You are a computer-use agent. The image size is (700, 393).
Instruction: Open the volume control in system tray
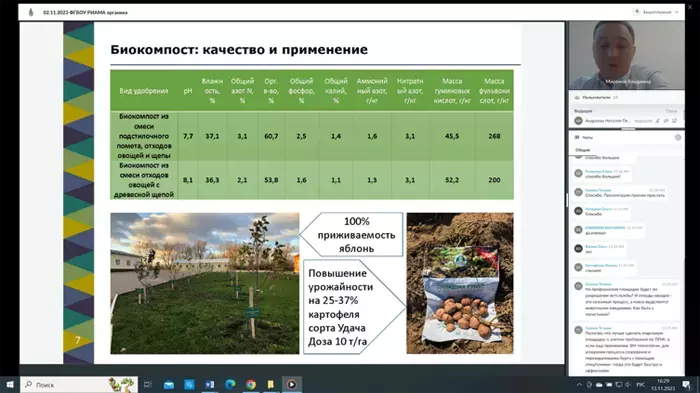pyautogui.click(x=628, y=385)
